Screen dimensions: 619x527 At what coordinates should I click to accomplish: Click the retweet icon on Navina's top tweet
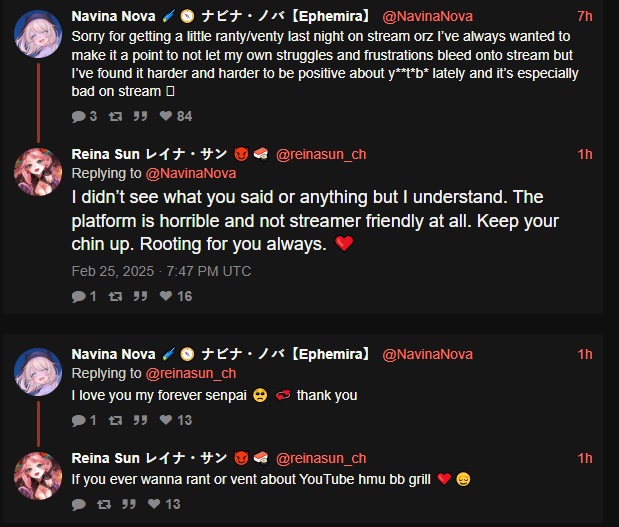(114, 116)
